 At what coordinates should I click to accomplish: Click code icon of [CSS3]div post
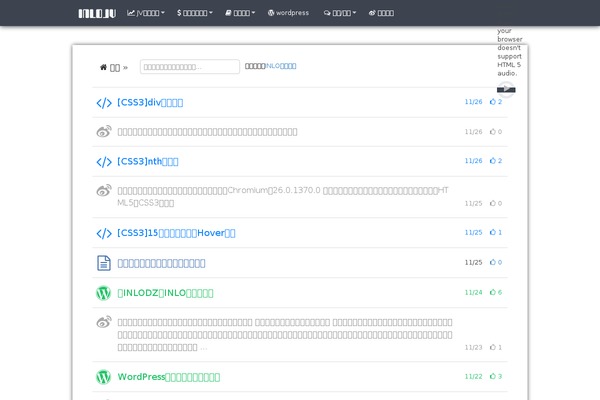point(104,103)
